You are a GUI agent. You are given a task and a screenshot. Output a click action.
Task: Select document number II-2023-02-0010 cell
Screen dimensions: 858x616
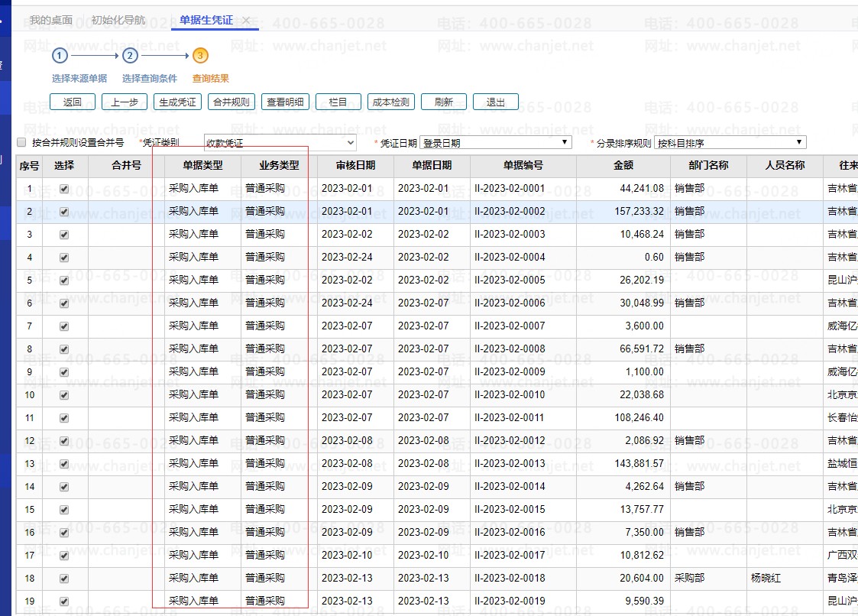tap(510, 395)
